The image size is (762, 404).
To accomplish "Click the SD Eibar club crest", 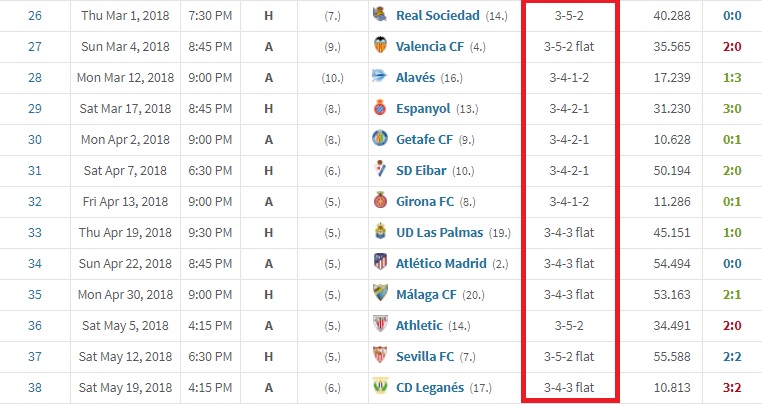I will pos(380,170).
